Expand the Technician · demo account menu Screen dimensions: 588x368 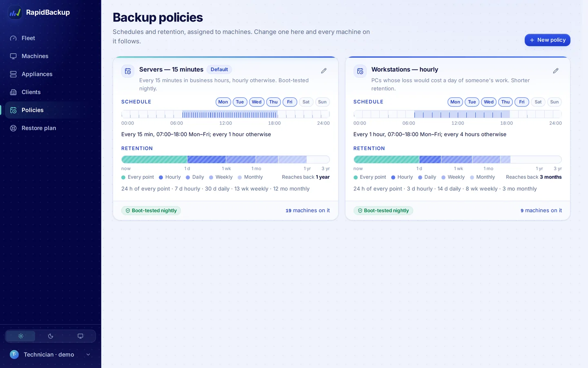point(51,355)
